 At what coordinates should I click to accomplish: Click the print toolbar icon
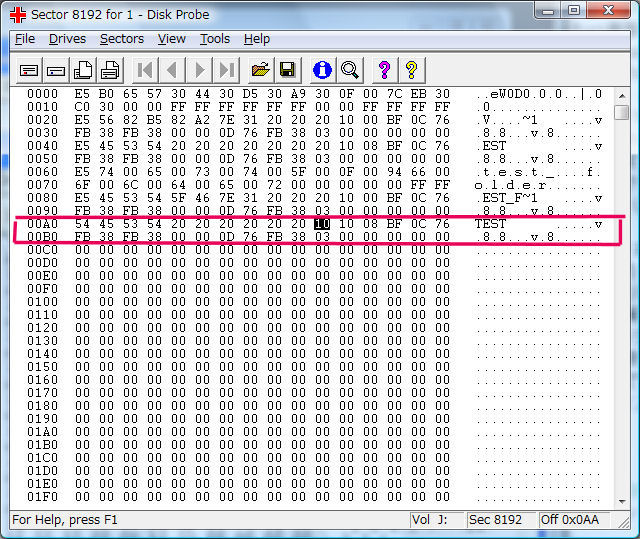point(110,71)
